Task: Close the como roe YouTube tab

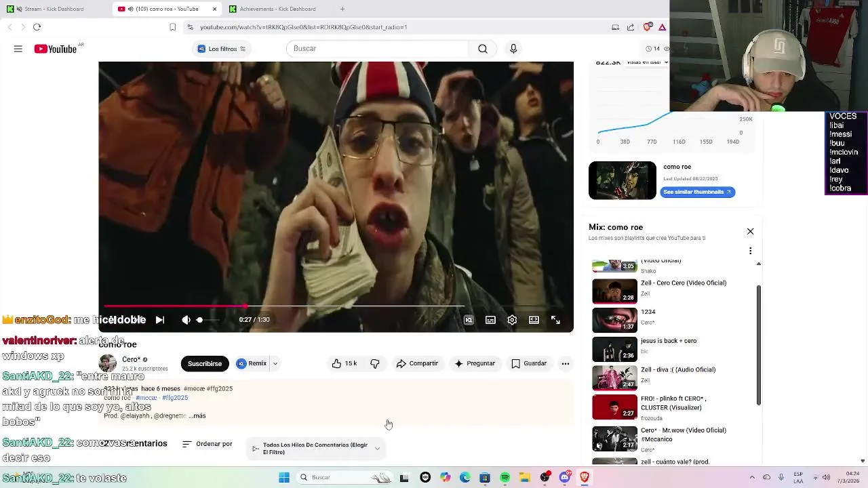Action: pyautogui.click(x=214, y=9)
